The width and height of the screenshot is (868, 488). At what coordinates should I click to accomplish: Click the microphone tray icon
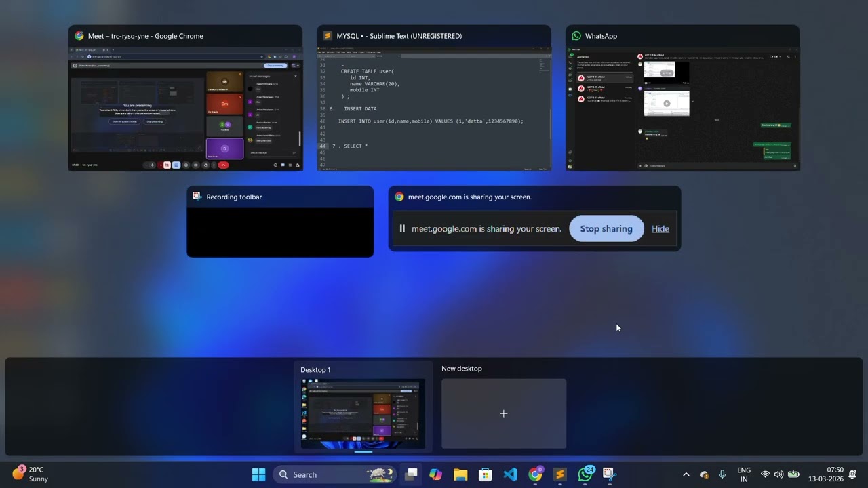[722, 474]
